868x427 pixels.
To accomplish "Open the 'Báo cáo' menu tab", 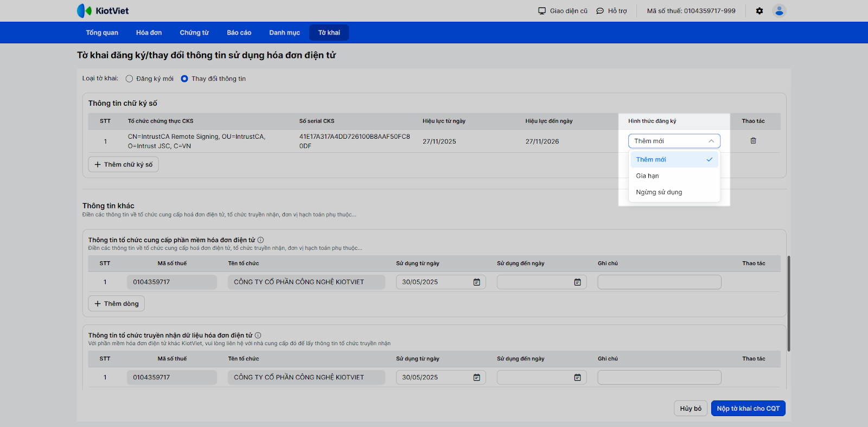I will tap(239, 33).
